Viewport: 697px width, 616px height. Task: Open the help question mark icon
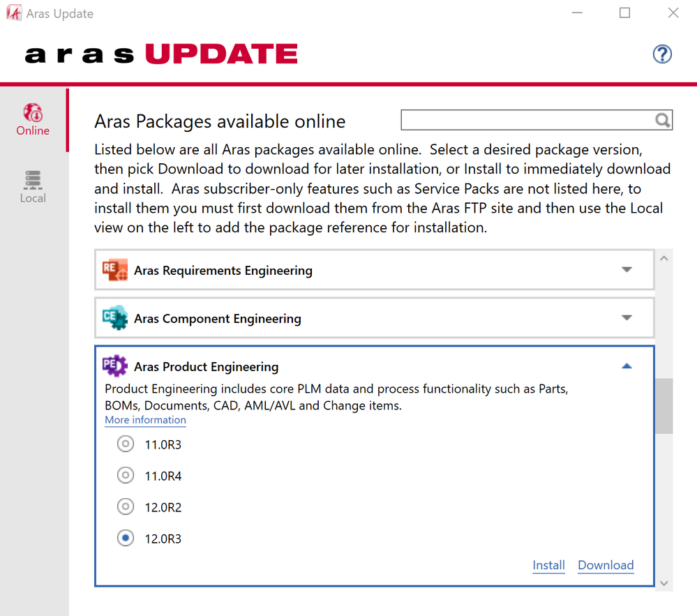tap(661, 54)
